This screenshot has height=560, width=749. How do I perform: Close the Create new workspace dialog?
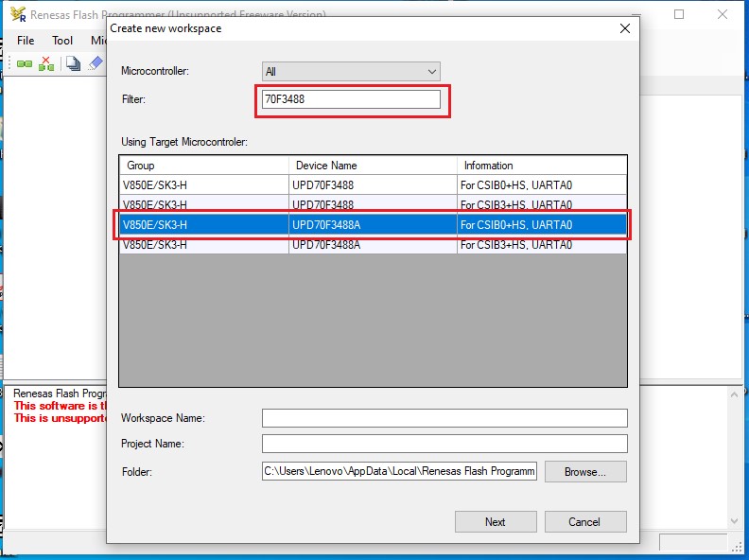point(624,28)
